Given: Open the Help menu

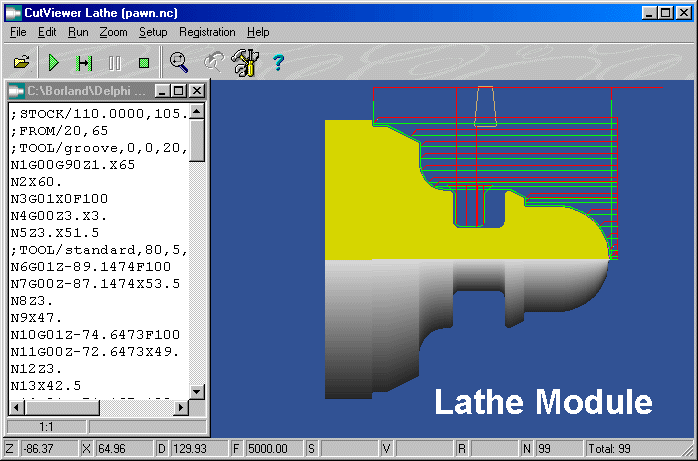Looking at the screenshot, I should 258,32.
